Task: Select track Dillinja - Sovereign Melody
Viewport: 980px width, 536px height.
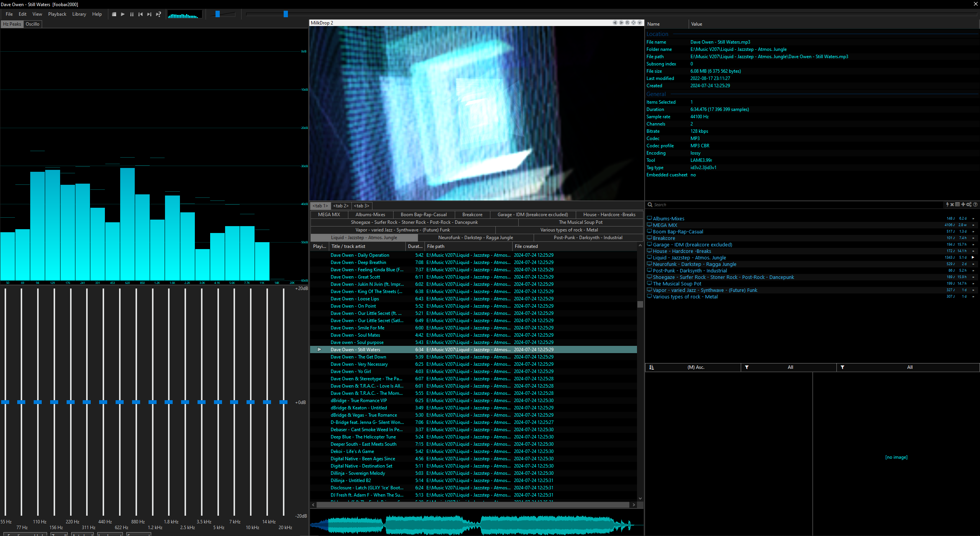Action: [474, 473]
